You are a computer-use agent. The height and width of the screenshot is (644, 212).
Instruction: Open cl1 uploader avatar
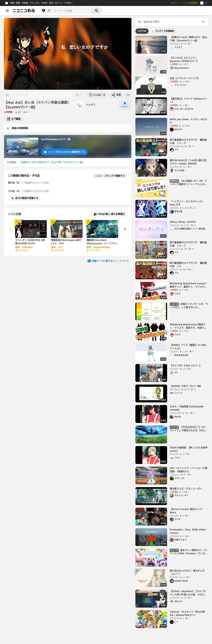pos(172,372)
